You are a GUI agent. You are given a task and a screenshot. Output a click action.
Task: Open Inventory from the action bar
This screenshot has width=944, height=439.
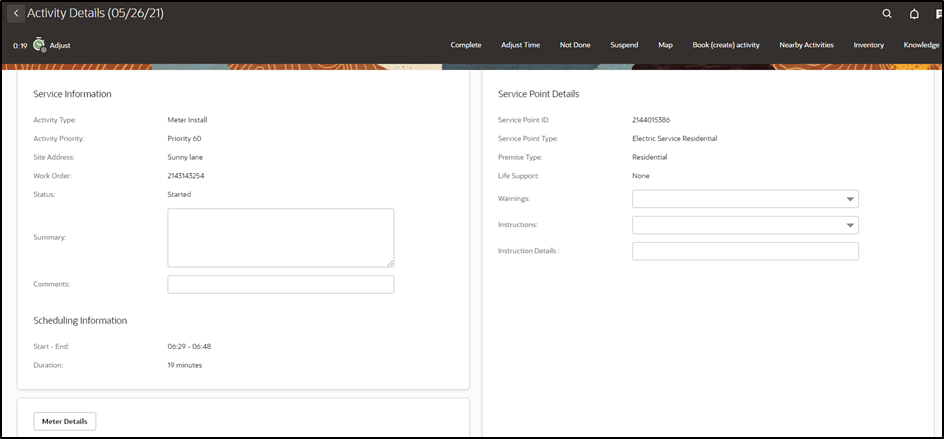869,45
